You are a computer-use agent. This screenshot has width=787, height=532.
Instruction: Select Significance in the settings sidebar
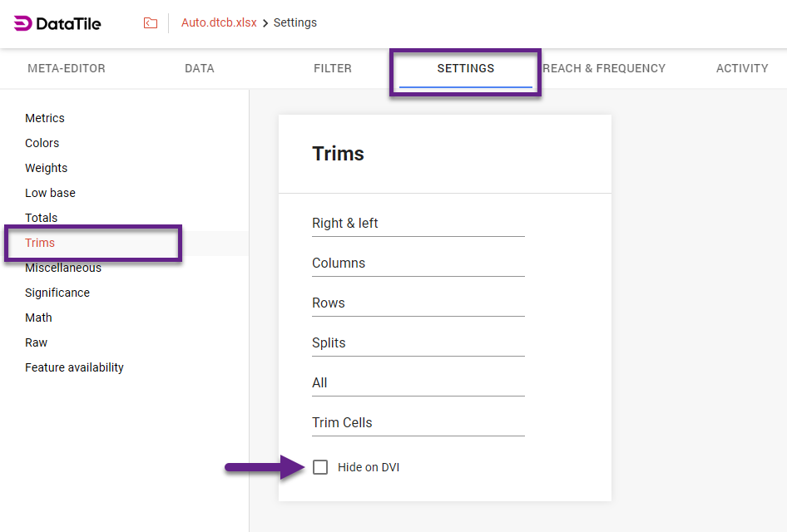point(57,293)
